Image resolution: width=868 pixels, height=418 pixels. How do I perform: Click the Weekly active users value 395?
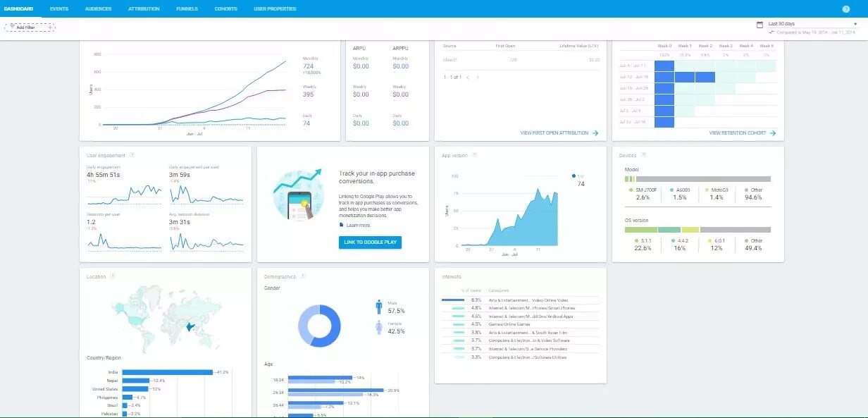tap(308, 94)
